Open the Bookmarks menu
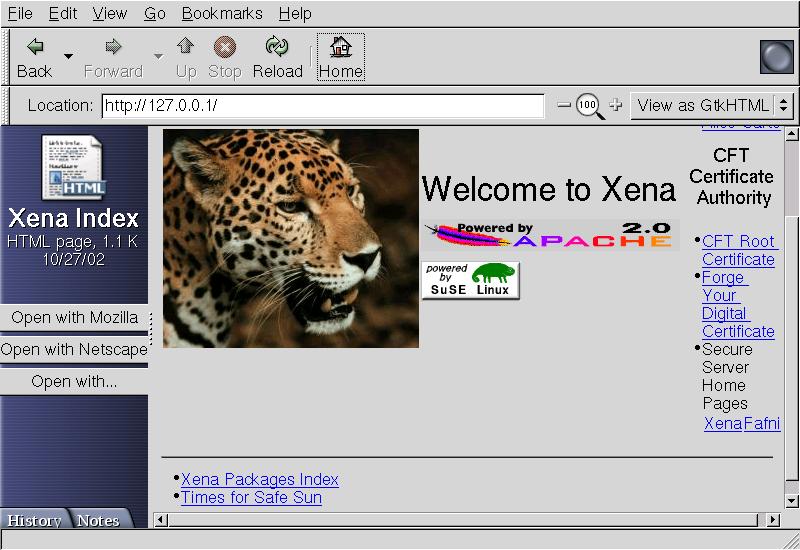This screenshot has height=550, width=800. coord(222,14)
